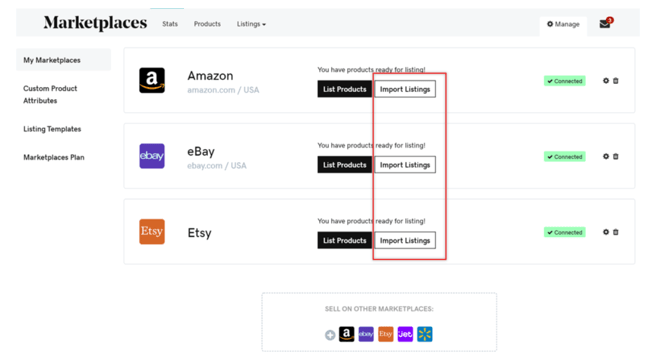Click the plus add marketplace icon
Screen dimensions: 656x364
click(x=330, y=335)
